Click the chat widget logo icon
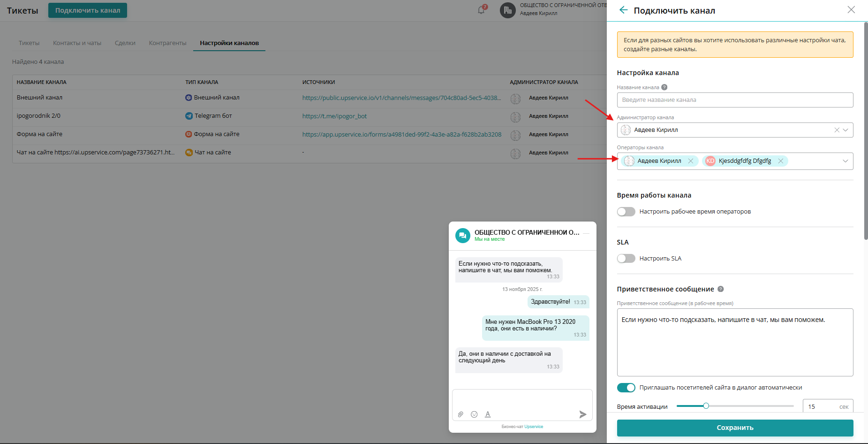Viewport: 868px width, 444px height. pos(463,236)
